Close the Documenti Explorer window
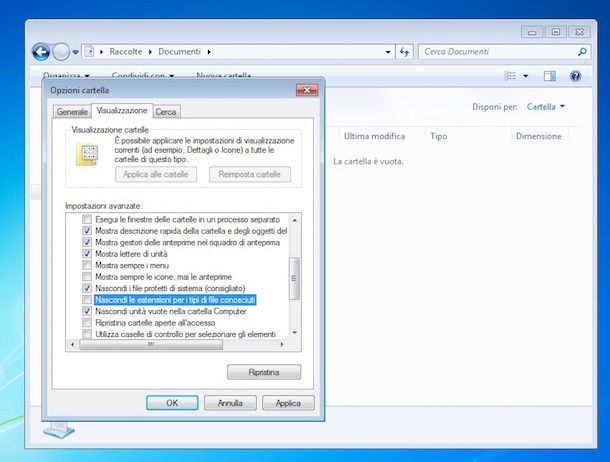This screenshot has width=610, height=462. coord(580,32)
